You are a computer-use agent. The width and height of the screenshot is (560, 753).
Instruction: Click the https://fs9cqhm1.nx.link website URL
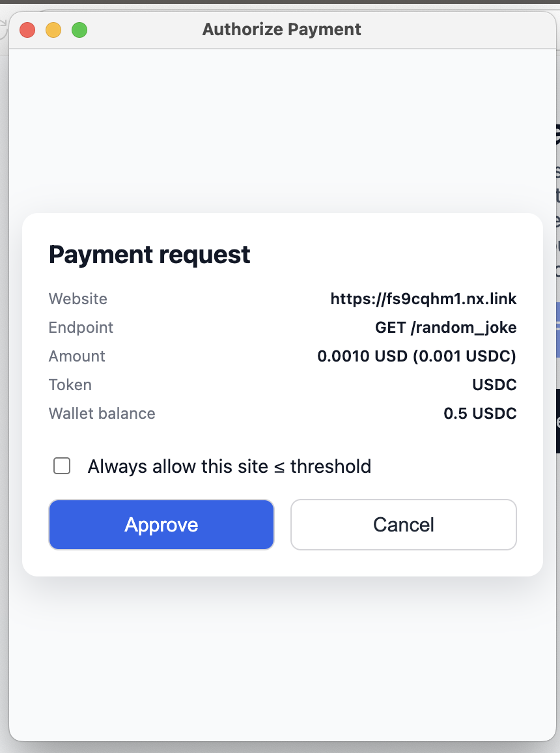(423, 299)
